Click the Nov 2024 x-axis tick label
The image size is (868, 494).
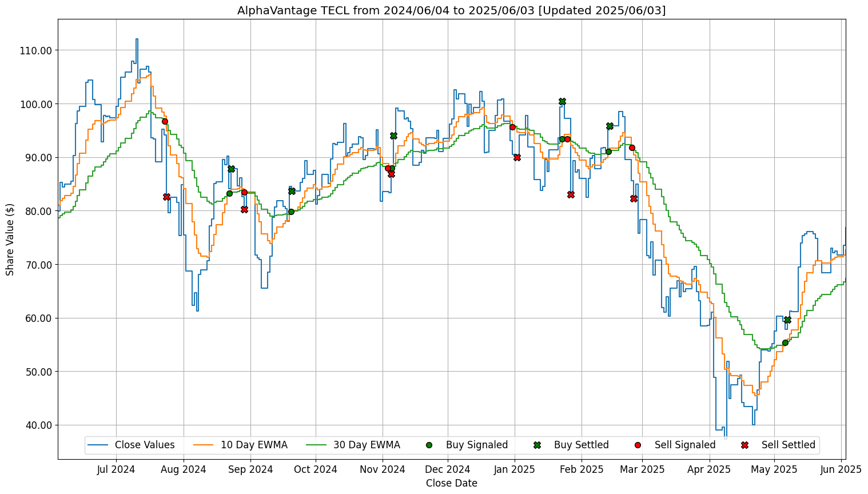pos(383,469)
